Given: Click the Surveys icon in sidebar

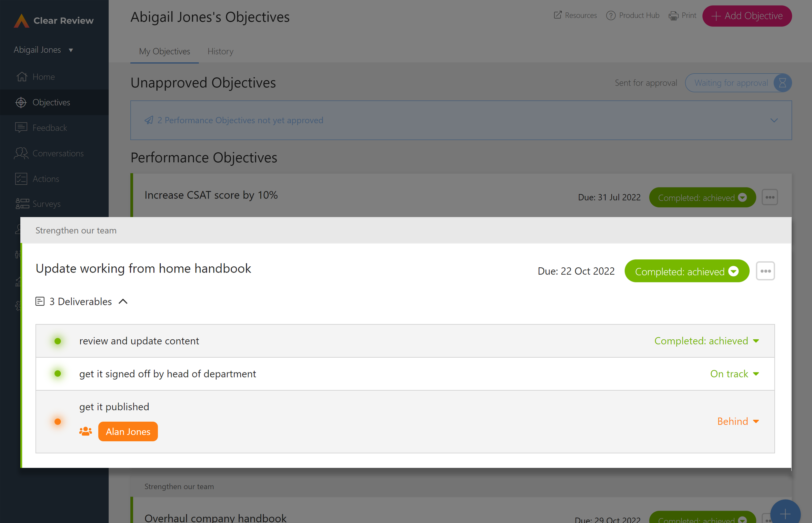Looking at the screenshot, I should (x=22, y=204).
